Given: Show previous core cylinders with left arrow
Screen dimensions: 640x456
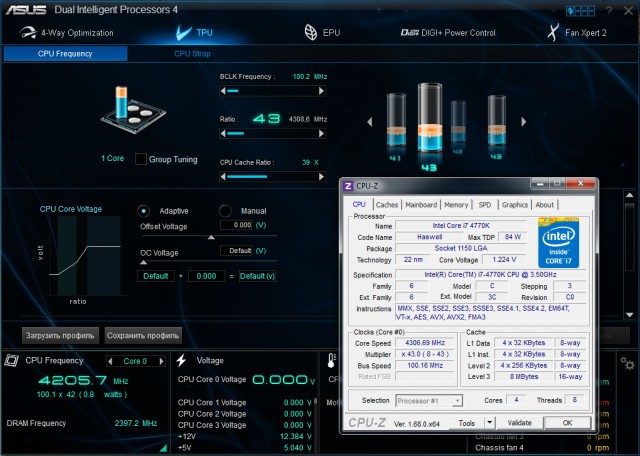Looking at the screenshot, I should click(x=370, y=122).
